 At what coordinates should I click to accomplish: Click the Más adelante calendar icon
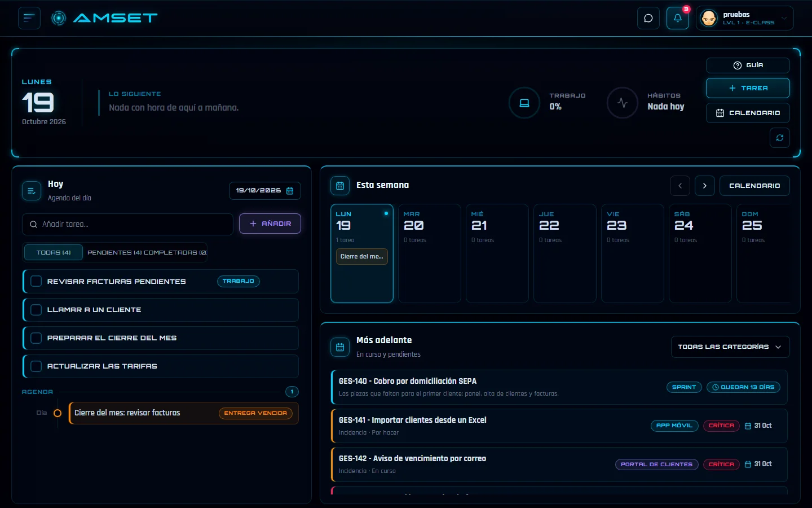point(340,347)
